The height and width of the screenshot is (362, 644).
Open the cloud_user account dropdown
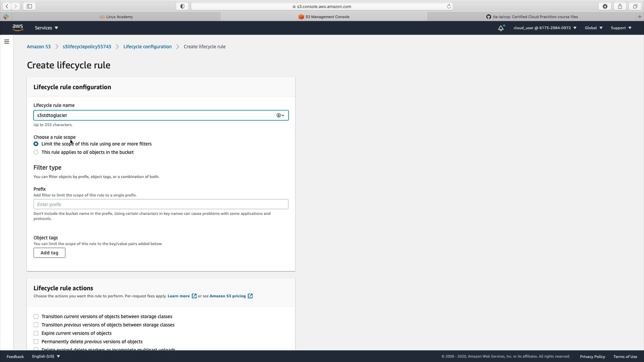click(545, 28)
